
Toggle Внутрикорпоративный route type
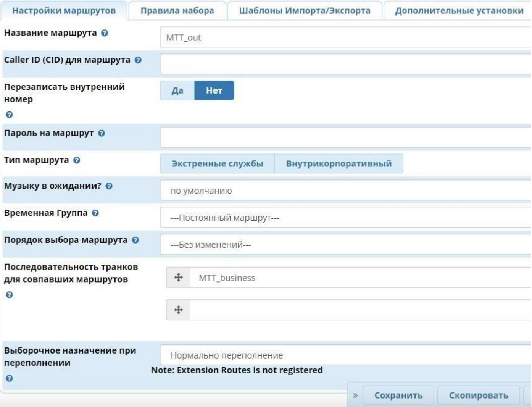339,164
